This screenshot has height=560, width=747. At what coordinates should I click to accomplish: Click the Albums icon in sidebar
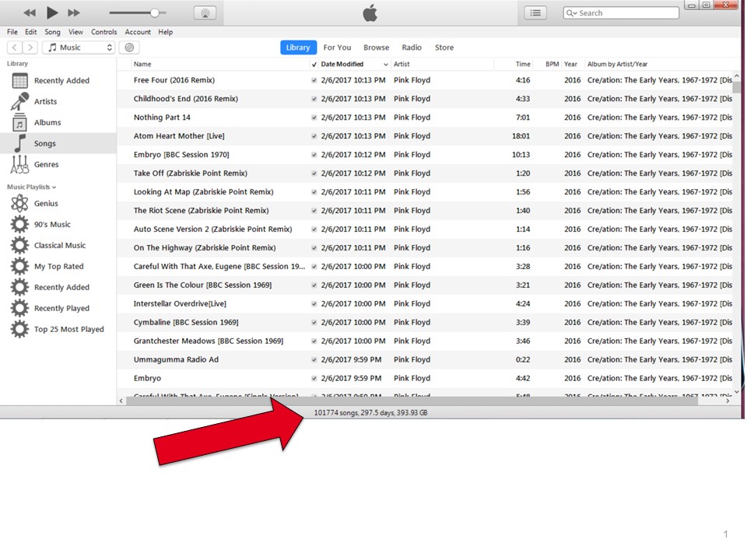(19, 122)
